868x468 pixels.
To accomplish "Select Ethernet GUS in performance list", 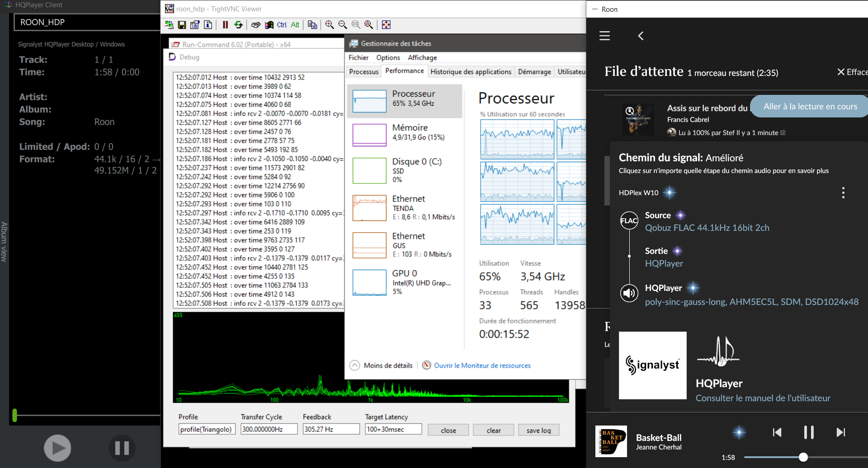I will click(405, 245).
